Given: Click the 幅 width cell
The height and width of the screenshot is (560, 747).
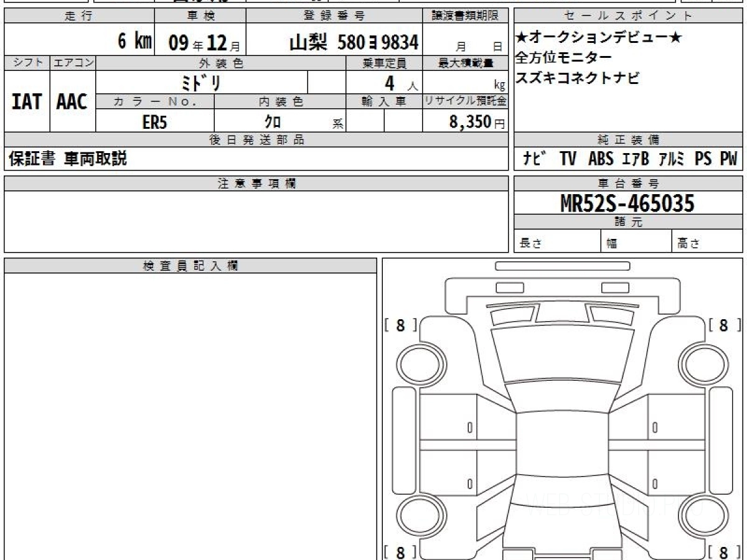Looking at the screenshot, I should tap(637, 241).
